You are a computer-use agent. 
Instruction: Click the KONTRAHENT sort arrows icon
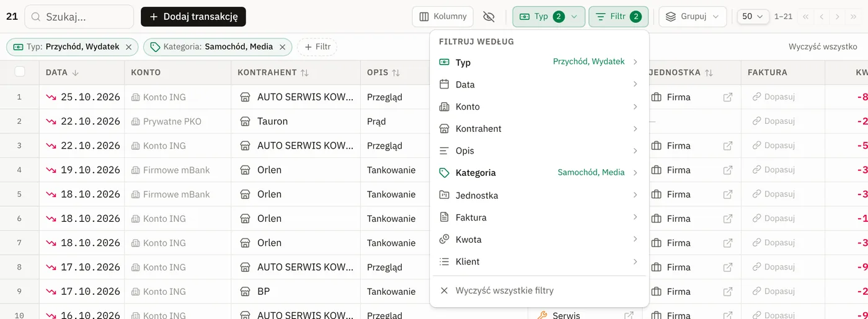[x=304, y=72]
